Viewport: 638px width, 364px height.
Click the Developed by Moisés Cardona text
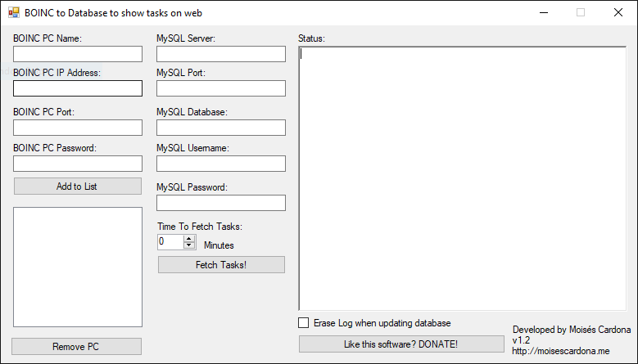point(572,330)
